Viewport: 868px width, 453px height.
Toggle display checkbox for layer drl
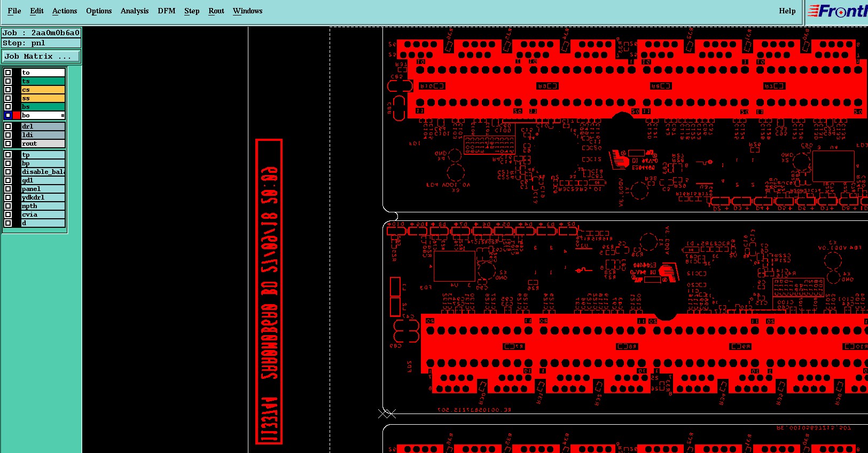pos(8,126)
